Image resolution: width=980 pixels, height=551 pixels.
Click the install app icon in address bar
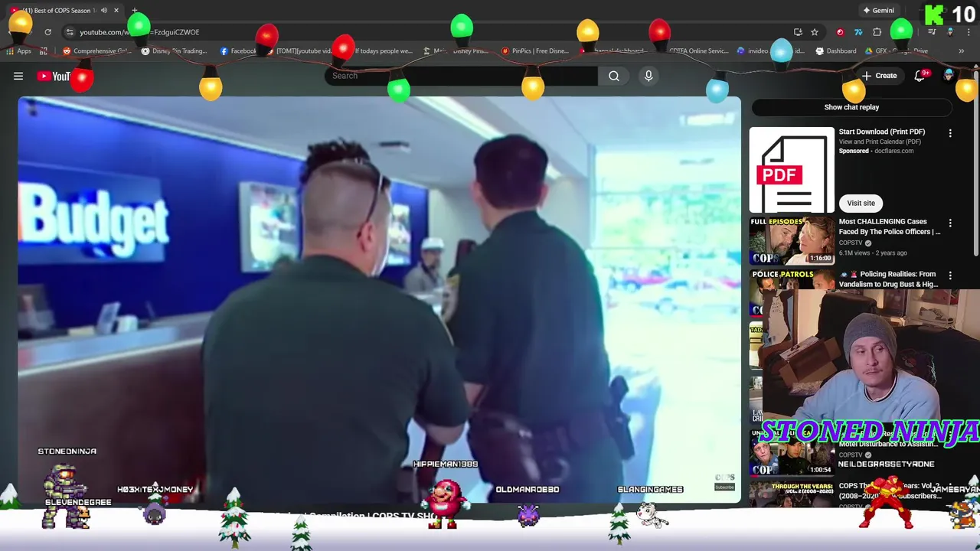[x=798, y=32]
